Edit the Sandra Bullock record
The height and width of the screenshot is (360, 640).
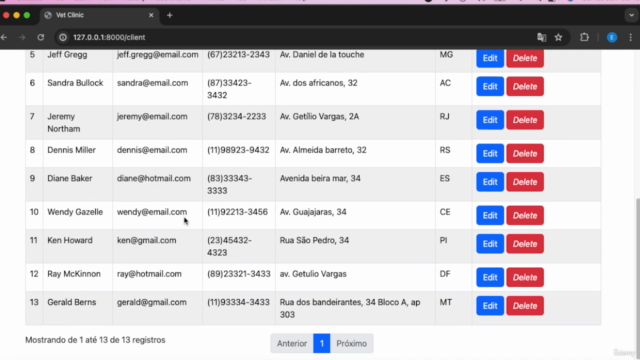[x=490, y=87]
